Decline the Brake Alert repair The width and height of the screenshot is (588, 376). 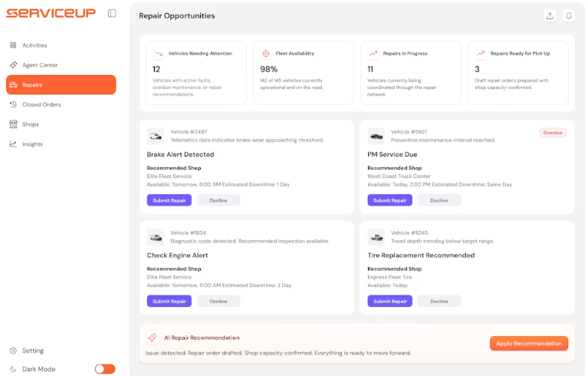point(218,200)
